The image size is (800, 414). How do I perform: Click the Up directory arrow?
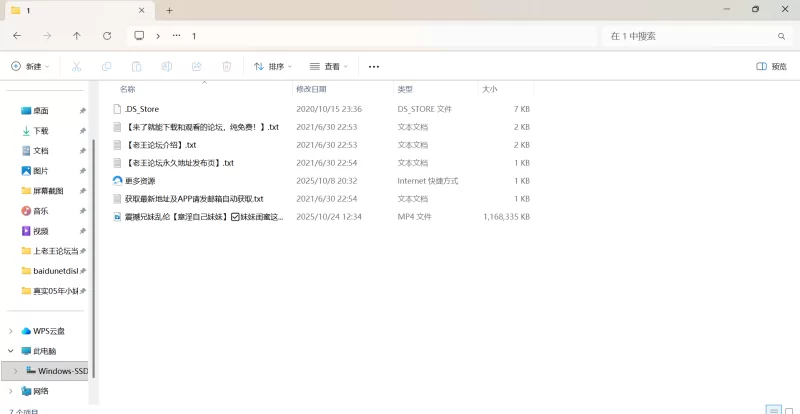[x=77, y=36]
